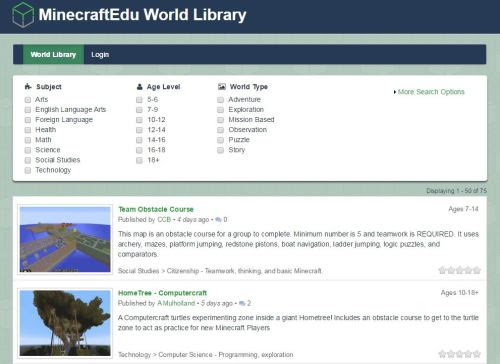500x364 pixels.
Task: Open the Team Obstacle Course title link
Action: [156, 209]
